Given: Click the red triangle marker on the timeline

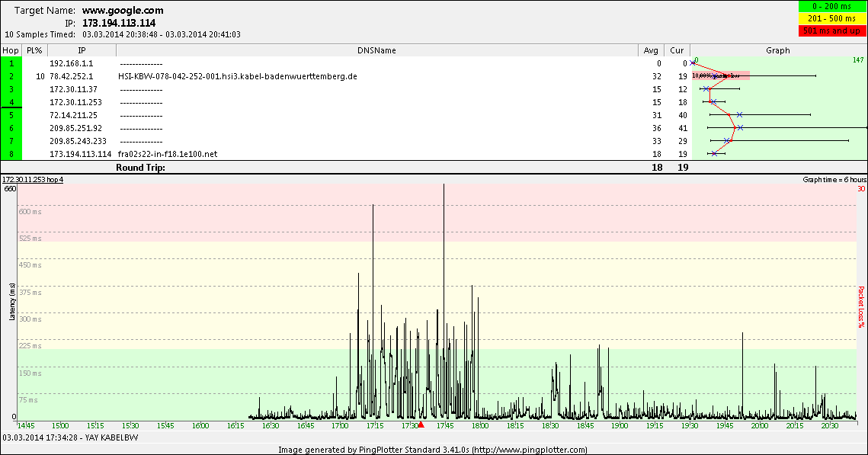Looking at the screenshot, I should [421, 424].
